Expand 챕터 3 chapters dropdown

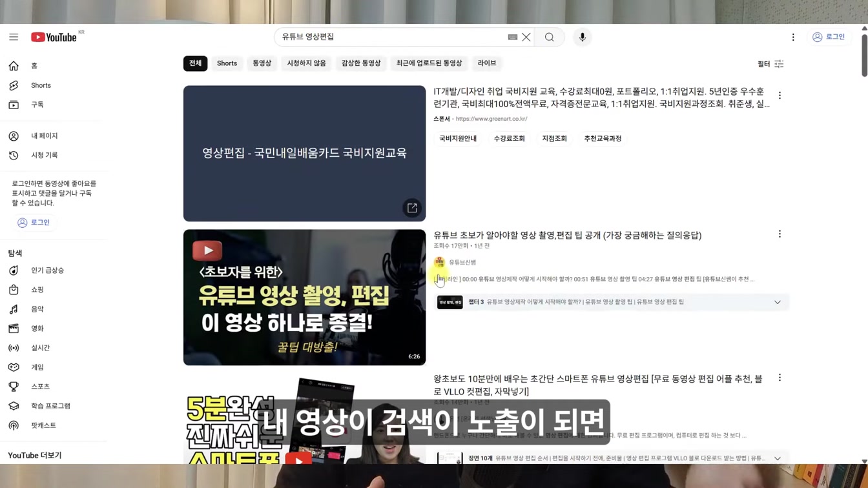(778, 302)
